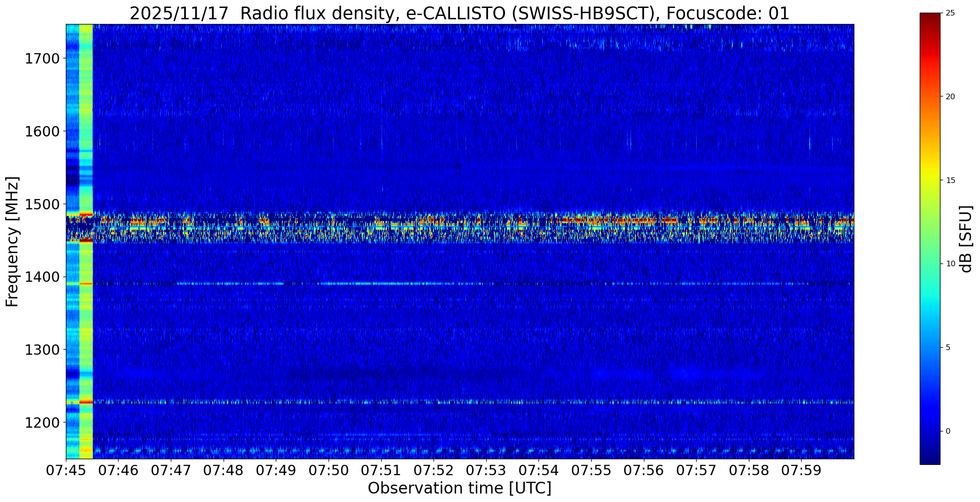980x502 pixels.
Task: Click the colorbar tick value 25
Action: (950, 13)
